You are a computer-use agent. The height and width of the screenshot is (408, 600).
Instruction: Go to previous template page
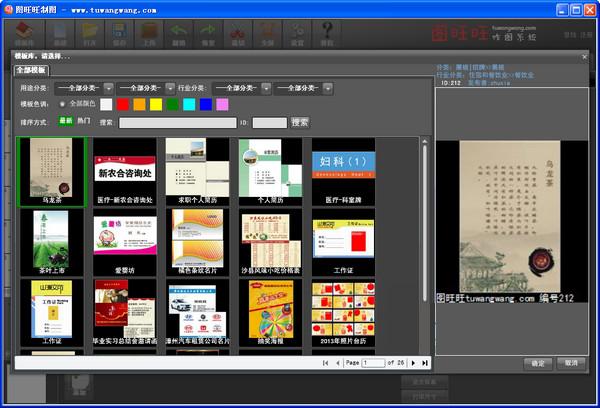337,362
